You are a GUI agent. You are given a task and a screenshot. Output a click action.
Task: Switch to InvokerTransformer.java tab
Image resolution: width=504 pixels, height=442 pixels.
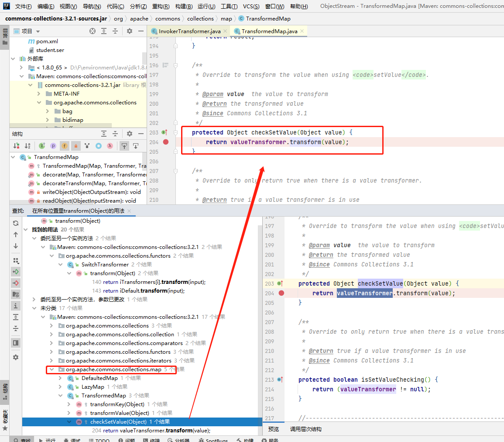coord(189,31)
